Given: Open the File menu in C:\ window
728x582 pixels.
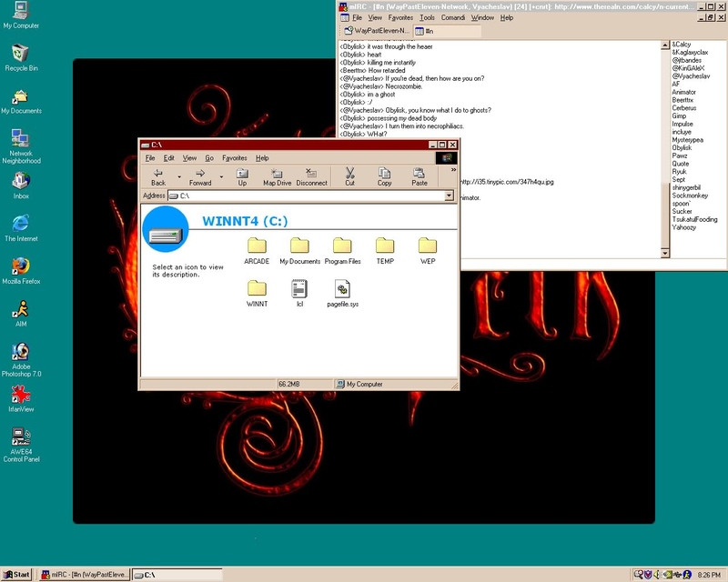Looking at the screenshot, I should tap(150, 158).
